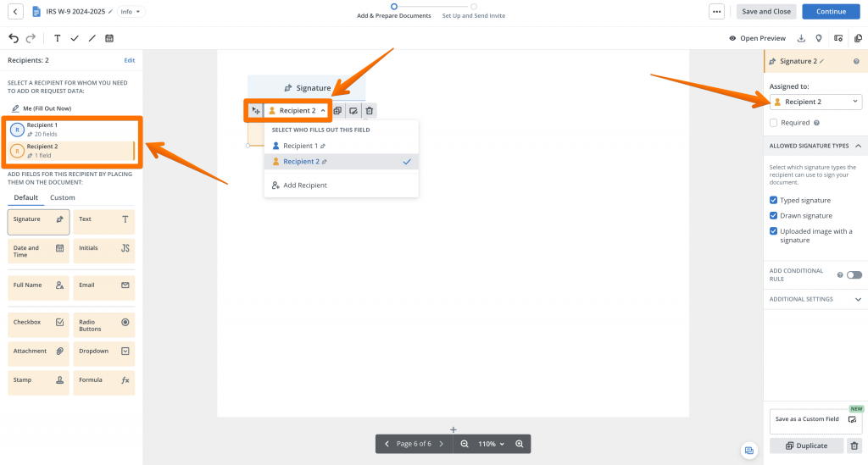Click the help icon next to Signature 2

pos(856,61)
